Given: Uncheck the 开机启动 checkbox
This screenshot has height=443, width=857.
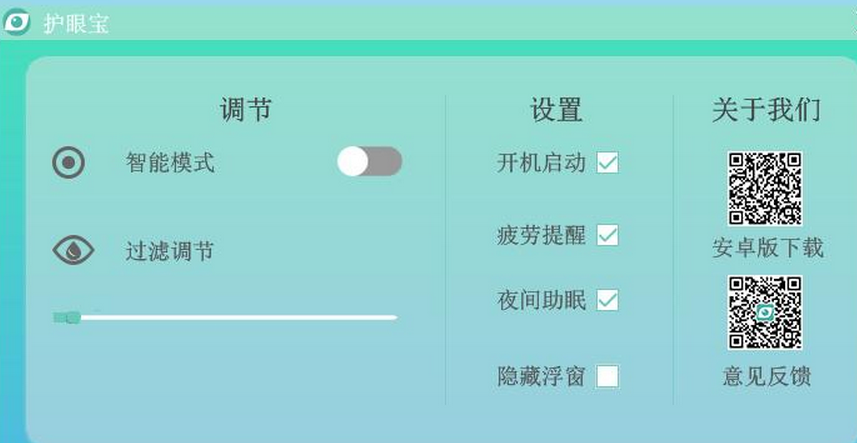Looking at the screenshot, I should click(x=607, y=162).
